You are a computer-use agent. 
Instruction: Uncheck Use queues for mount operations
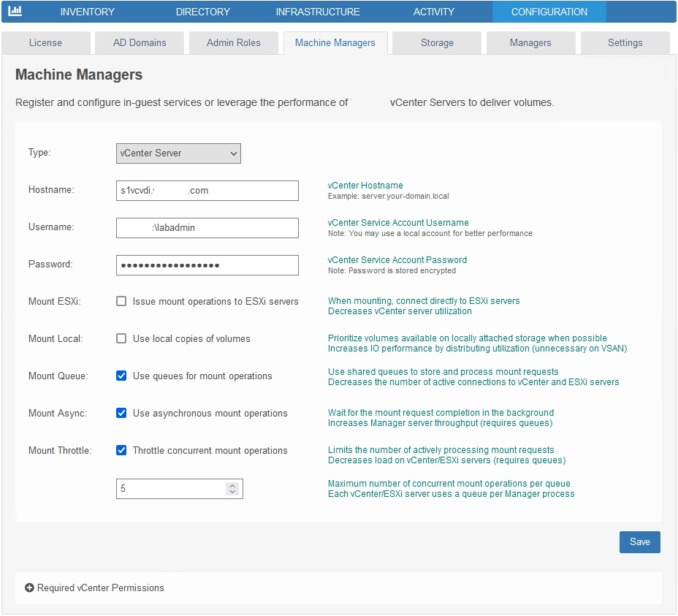click(121, 376)
